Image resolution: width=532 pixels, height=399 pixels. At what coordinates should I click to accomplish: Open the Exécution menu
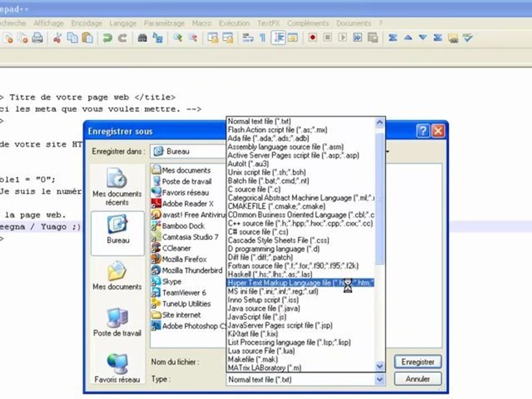click(234, 23)
